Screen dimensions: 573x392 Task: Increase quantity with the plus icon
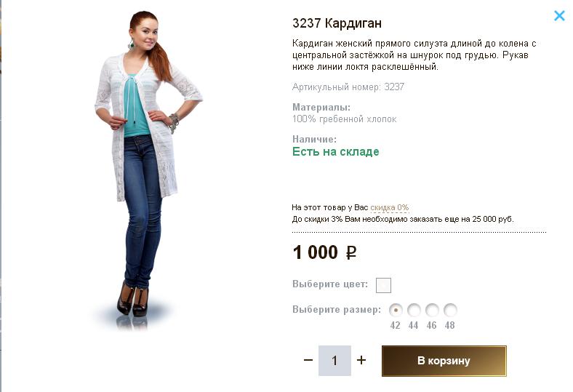[x=361, y=360]
